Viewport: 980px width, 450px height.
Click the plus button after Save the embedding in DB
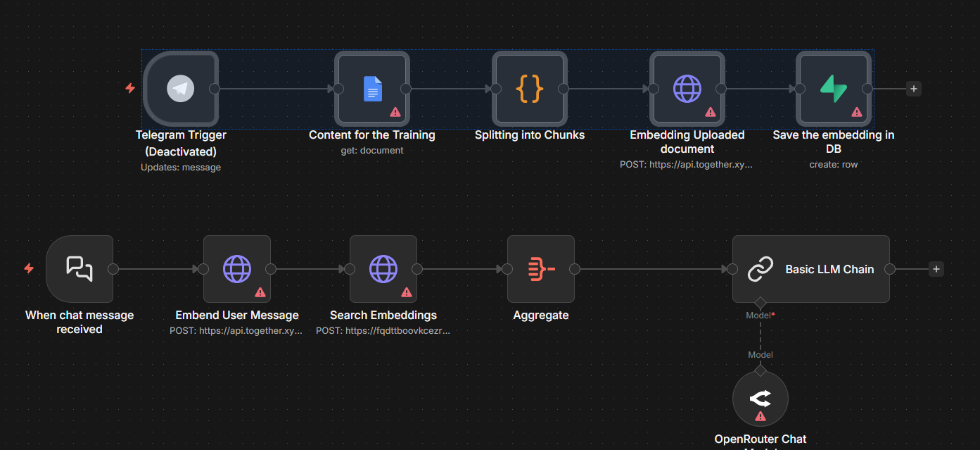[x=912, y=89]
